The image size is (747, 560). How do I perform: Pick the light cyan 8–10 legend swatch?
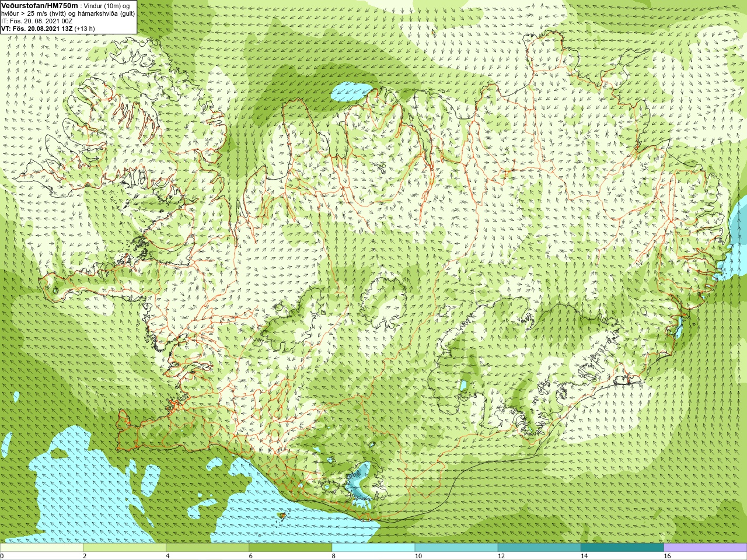(373, 547)
